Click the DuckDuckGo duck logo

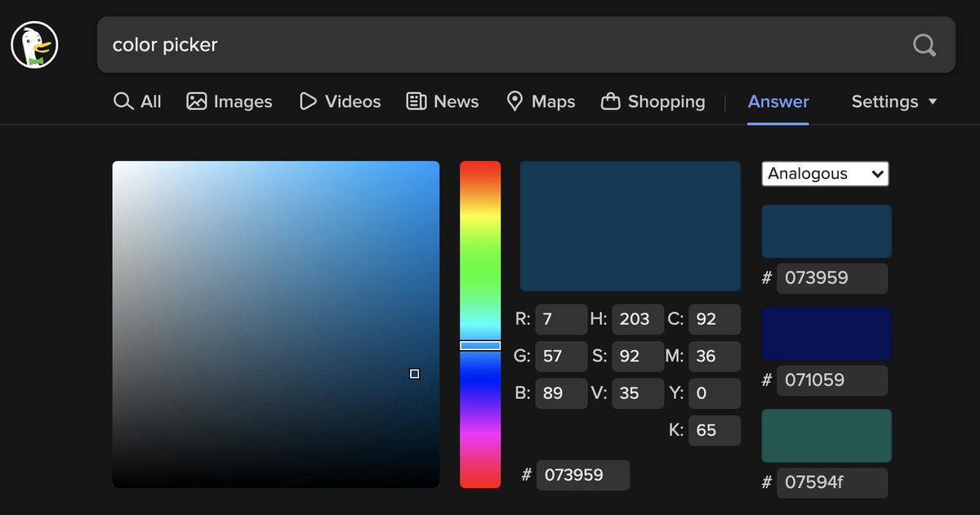pyautogui.click(x=35, y=45)
